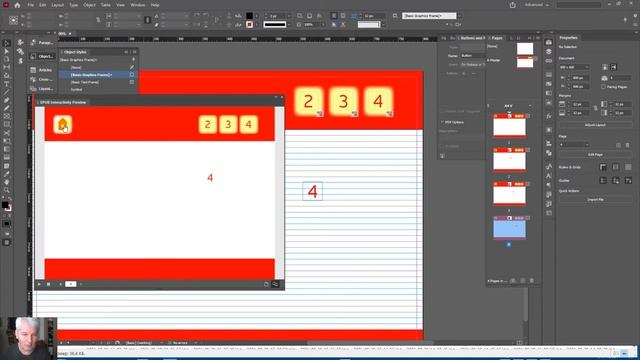The image size is (640, 360).
Task: Select the page 4 thumbnail in Pages panel
Action: click(509, 229)
